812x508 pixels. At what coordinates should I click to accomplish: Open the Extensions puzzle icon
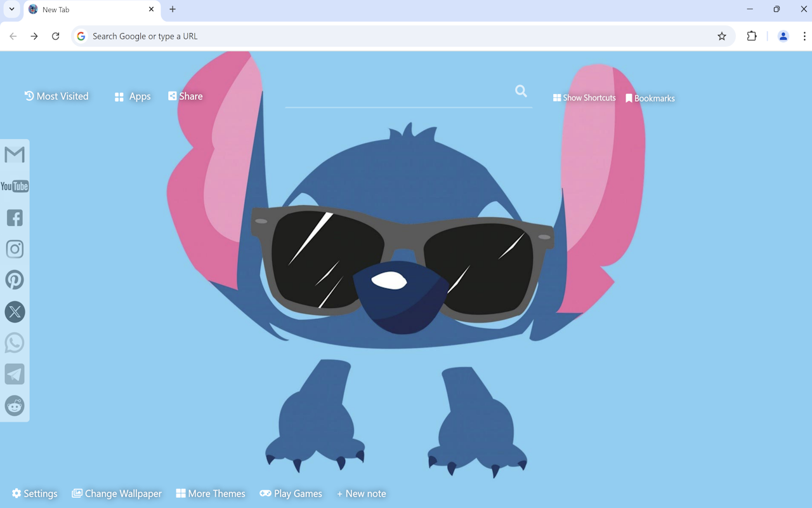pos(752,36)
